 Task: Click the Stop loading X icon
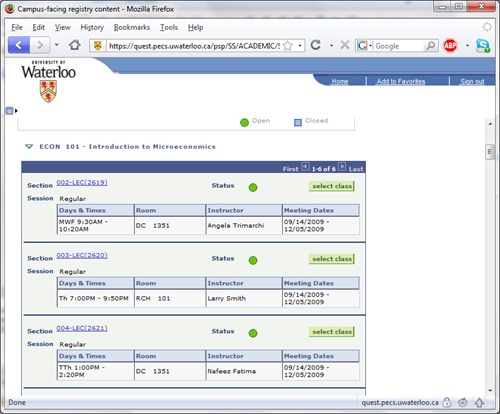tap(345, 45)
